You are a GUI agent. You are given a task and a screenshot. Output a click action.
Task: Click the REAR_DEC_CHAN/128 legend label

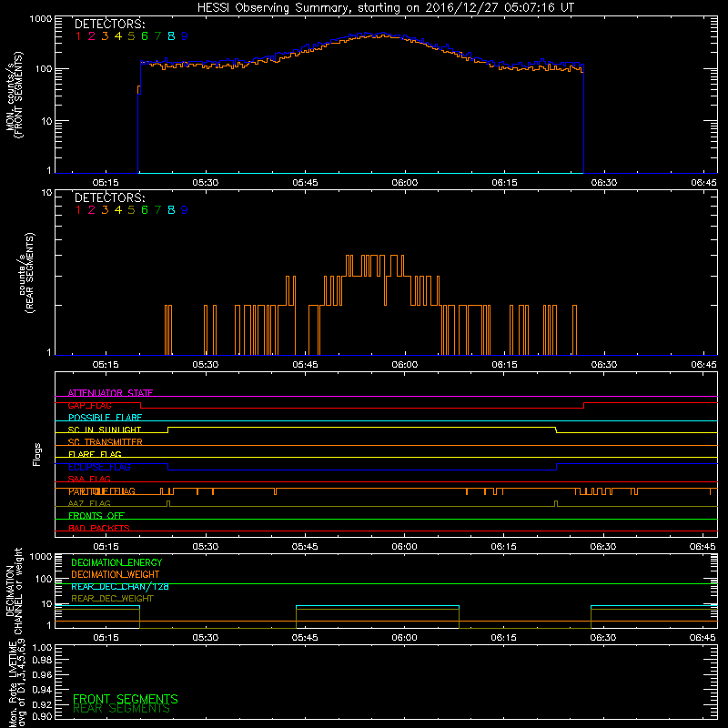tap(120, 587)
